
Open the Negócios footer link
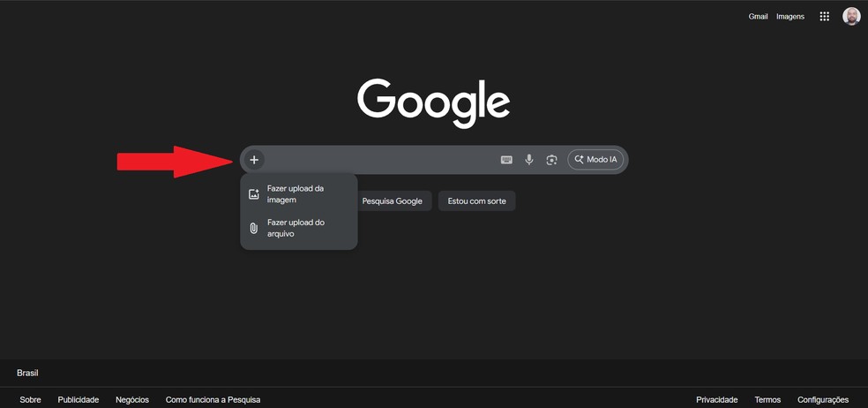tap(132, 400)
